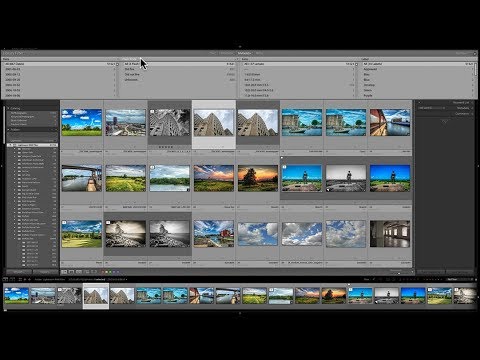This screenshot has width=480, height=360.
Task: Click the fifth view-mode icon in toolbar
Action: (93, 272)
